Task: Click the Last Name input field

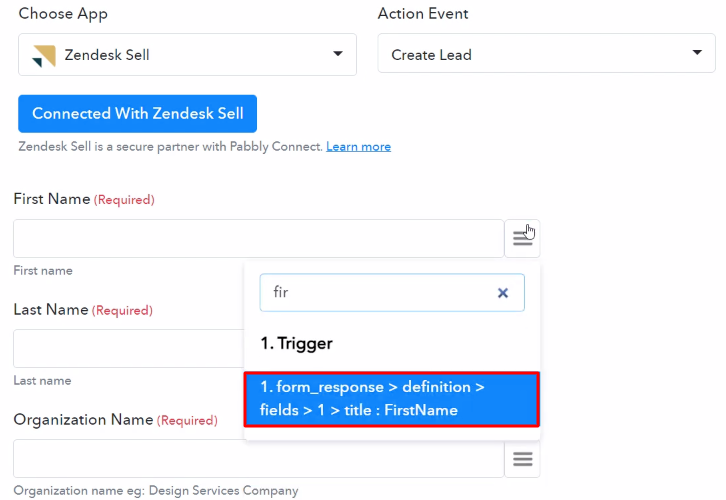Action: pos(129,349)
